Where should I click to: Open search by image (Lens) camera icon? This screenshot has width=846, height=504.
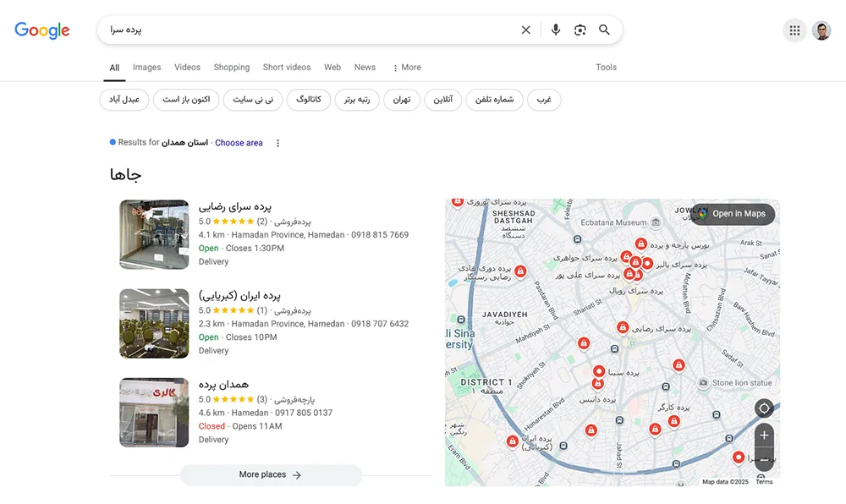[580, 30]
